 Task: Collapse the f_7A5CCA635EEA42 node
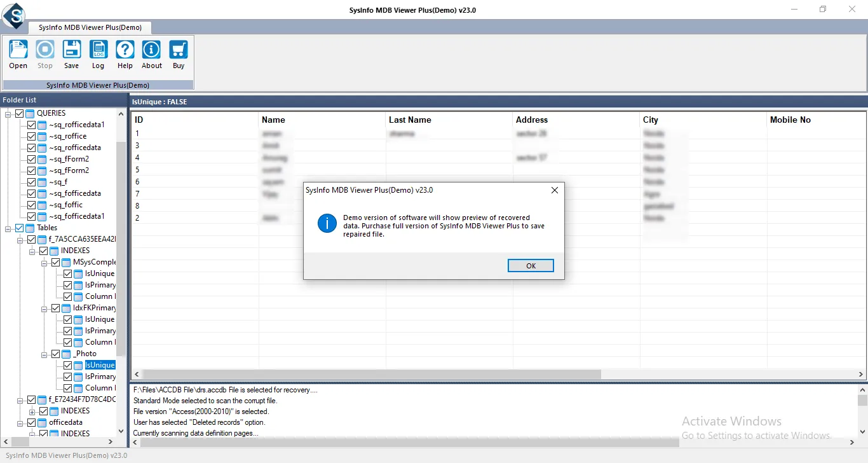pyautogui.click(x=20, y=239)
